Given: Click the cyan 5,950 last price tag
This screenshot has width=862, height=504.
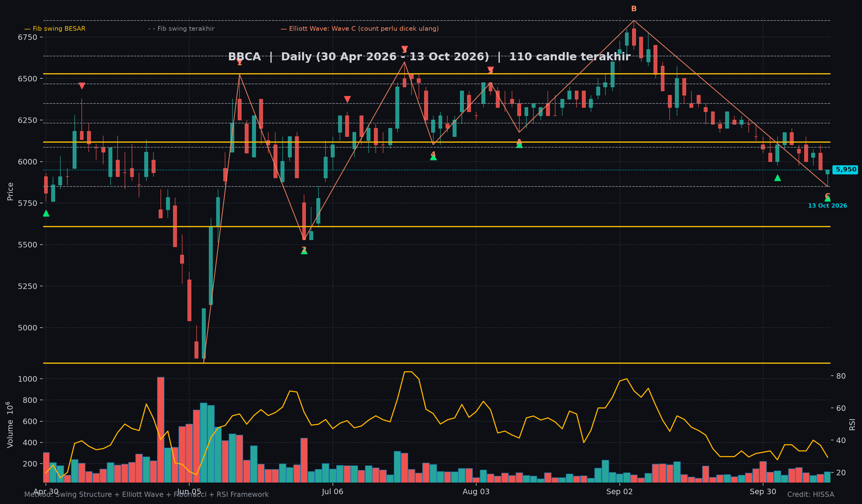Looking at the screenshot, I should coord(845,170).
